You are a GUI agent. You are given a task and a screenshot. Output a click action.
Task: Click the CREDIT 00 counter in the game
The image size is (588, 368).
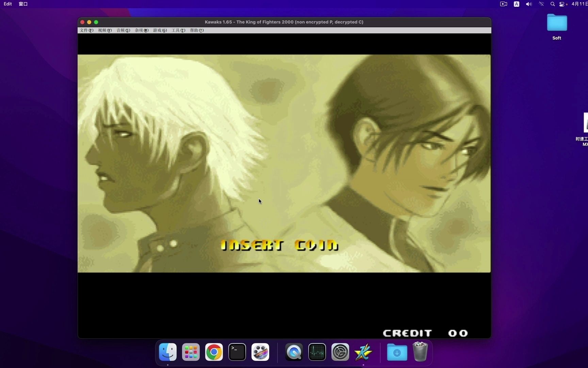tap(425, 333)
